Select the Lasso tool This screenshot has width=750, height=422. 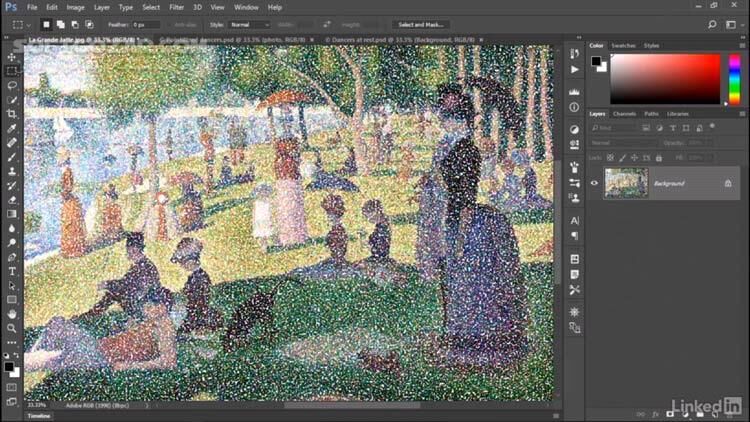pyautogui.click(x=12, y=85)
